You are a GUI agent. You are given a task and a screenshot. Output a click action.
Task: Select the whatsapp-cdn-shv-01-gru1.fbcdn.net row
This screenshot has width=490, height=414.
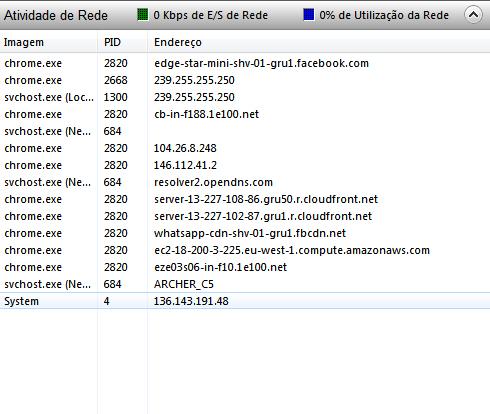click(245, 233)
